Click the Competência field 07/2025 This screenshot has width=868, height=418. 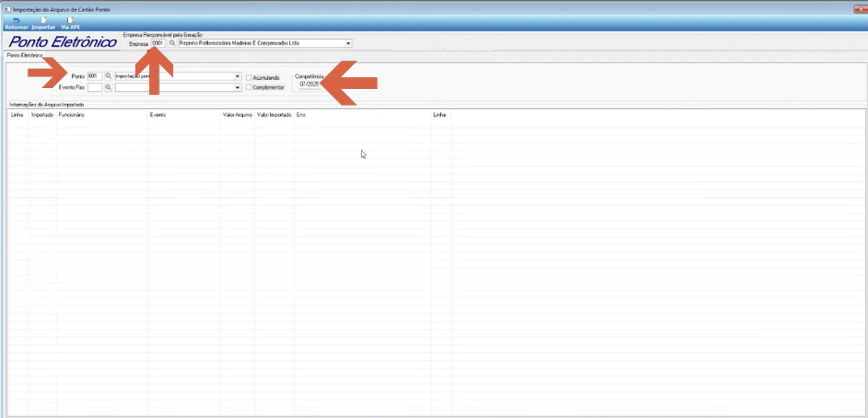coord(309,84)
